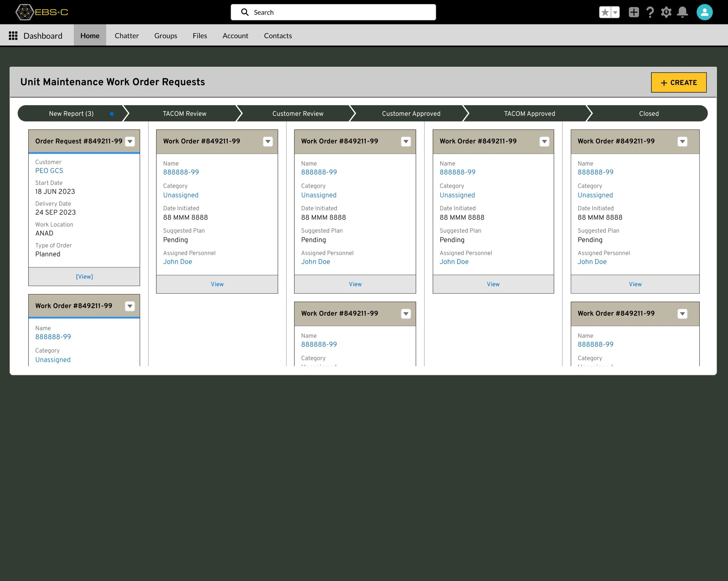The height and width of the screenshot is (581, 728).
Task: Switch to the Chatter tab
Action: pyautogui.click(x=127, y=36)
